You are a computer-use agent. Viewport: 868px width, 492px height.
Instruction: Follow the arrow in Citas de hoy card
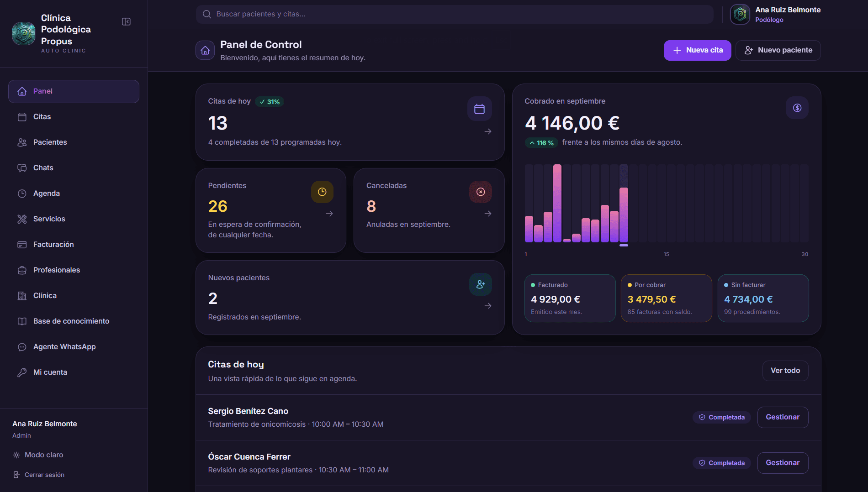(x=488, y=131)
